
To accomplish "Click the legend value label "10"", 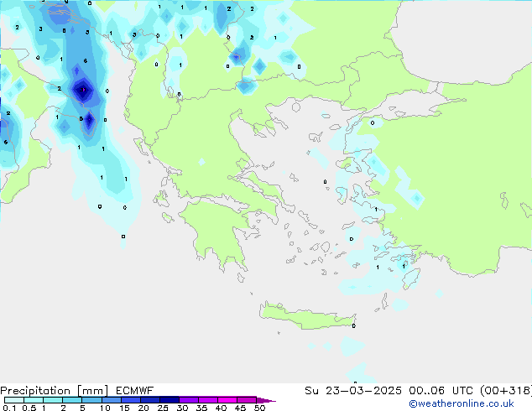I will pyautogui.click(x=105, y=408).
